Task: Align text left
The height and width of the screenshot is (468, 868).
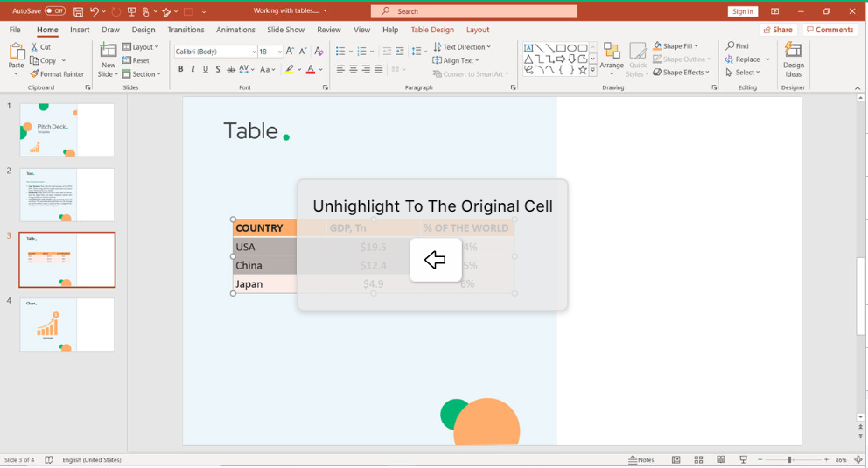Action: (340, 69)
